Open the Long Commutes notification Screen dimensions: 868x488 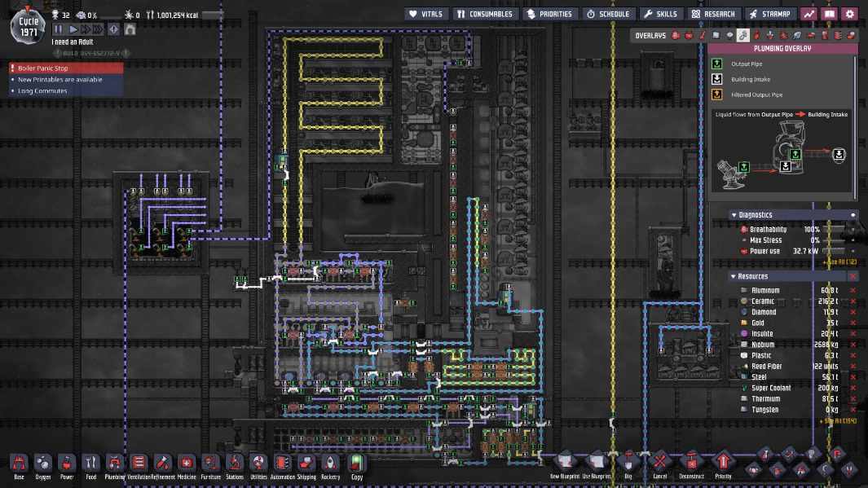coord(66,90)
